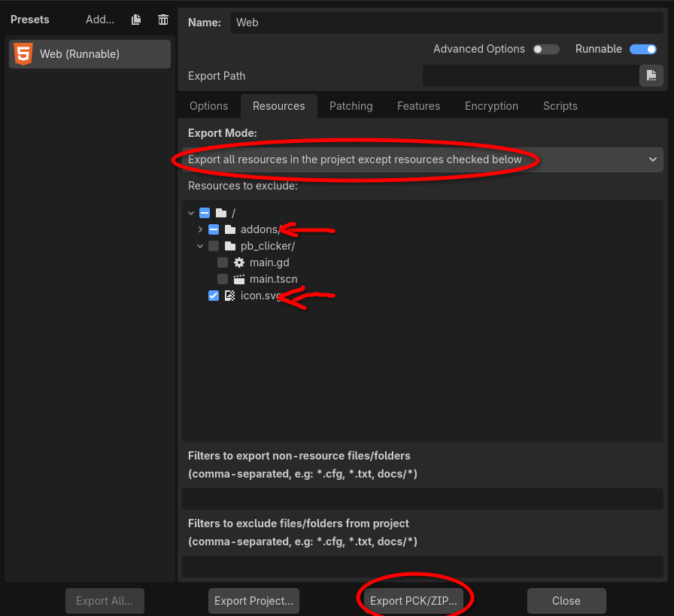Select the main.gd row label
The width and height of the screenshot is (674, 616).
point(269,262)
